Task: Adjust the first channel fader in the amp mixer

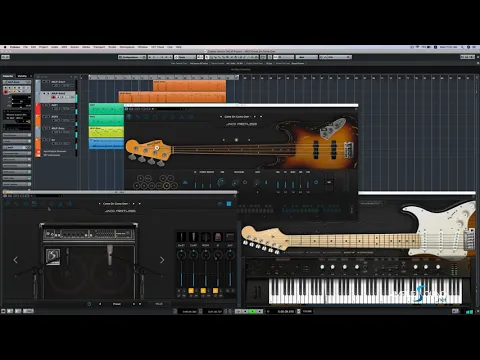Action: point(181,274)
